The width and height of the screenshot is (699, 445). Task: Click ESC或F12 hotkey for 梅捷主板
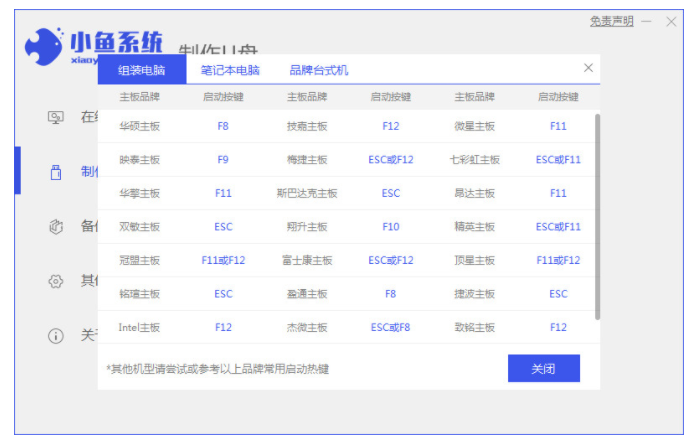click(x=391, y=160)
